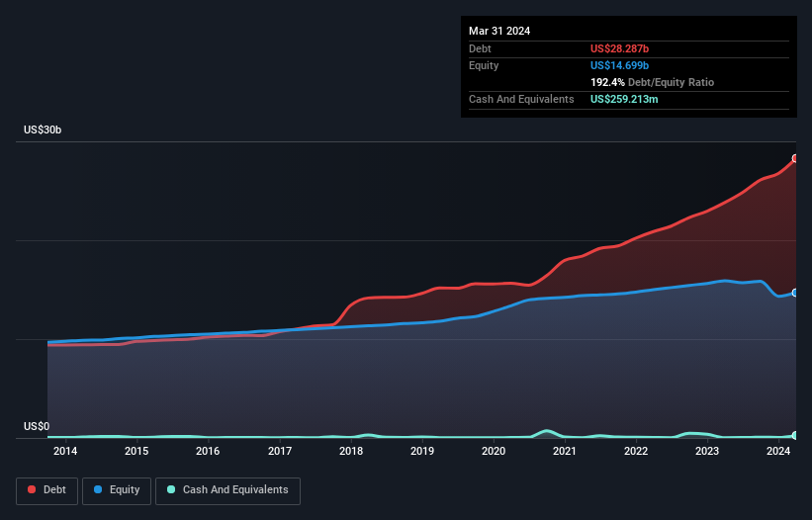
Task: Click Cash And Equivalents tooltip label
Action: pyautogui.click(x=521, y=99)
